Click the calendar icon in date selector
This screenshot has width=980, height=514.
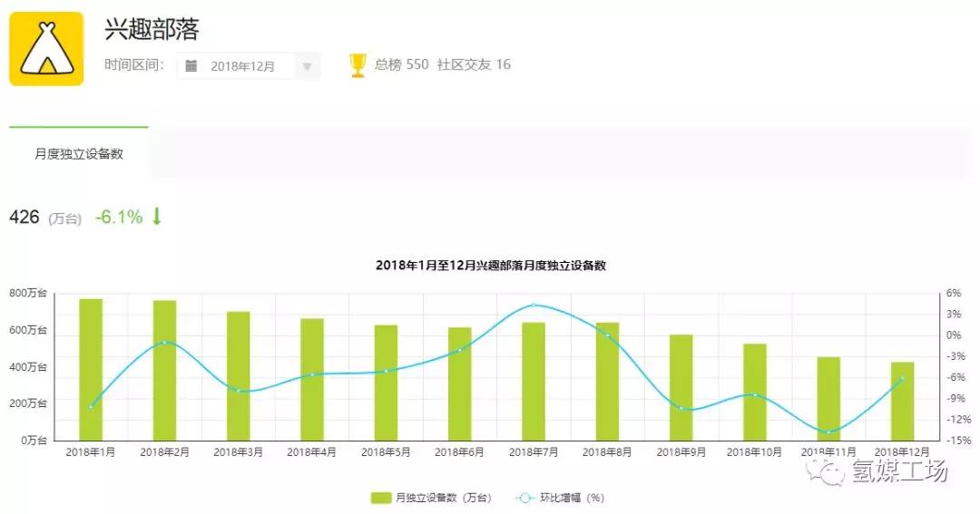point(191,65)
